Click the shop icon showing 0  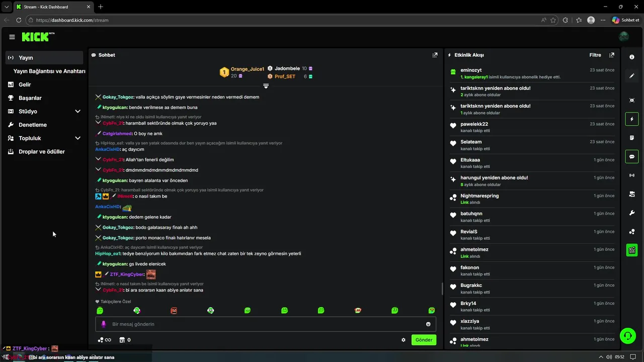(125, 340)
